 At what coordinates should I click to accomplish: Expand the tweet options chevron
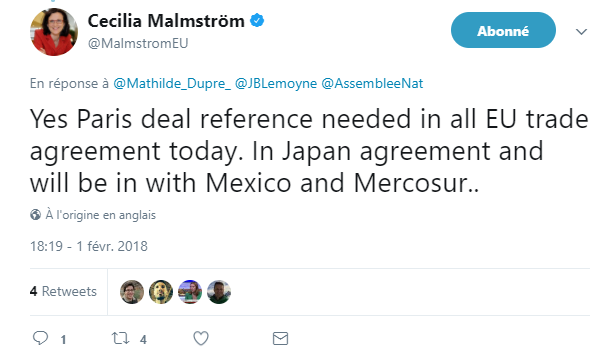pos(581,31)
